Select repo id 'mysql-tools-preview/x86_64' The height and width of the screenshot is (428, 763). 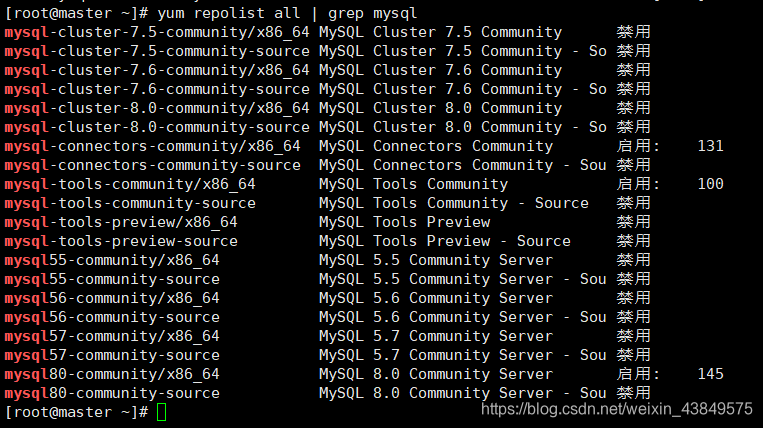[121, 222]
